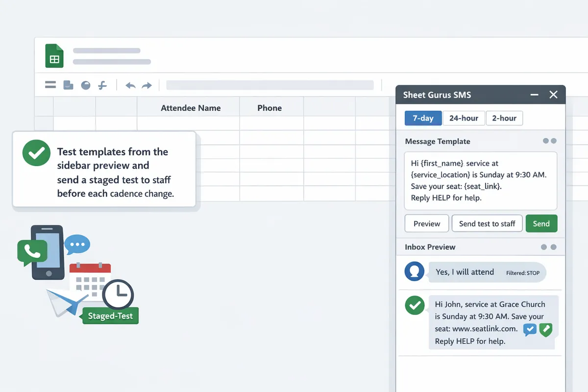Open the Hi John Grace Church message

tap(493, 322)
